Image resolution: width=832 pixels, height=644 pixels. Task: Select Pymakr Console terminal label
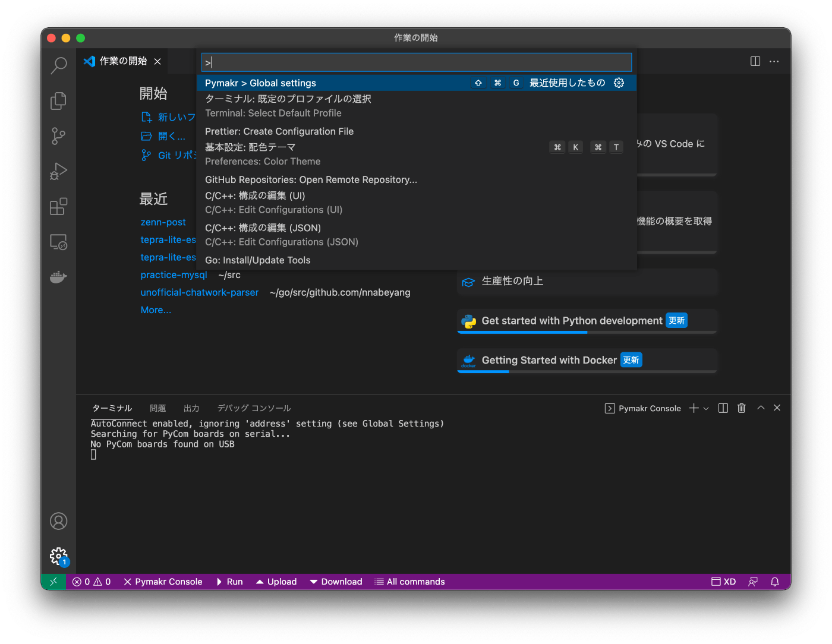(x=642, y=408)
